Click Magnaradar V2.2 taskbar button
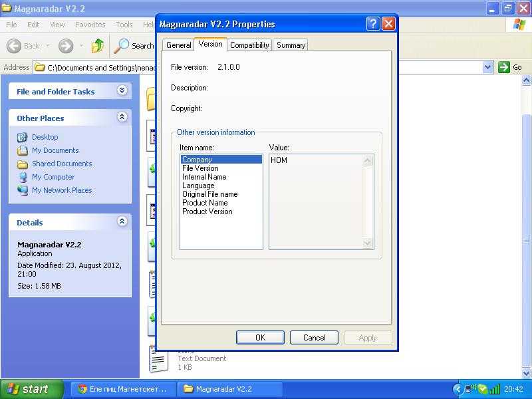The width and height of the screenshot is (532, 399). pos(229,389)
